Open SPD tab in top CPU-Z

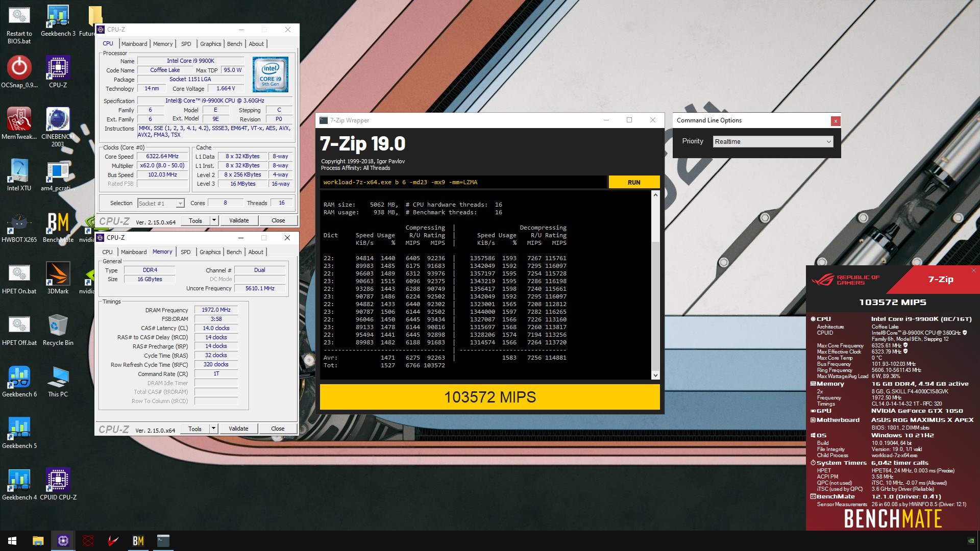coord(186,44)
